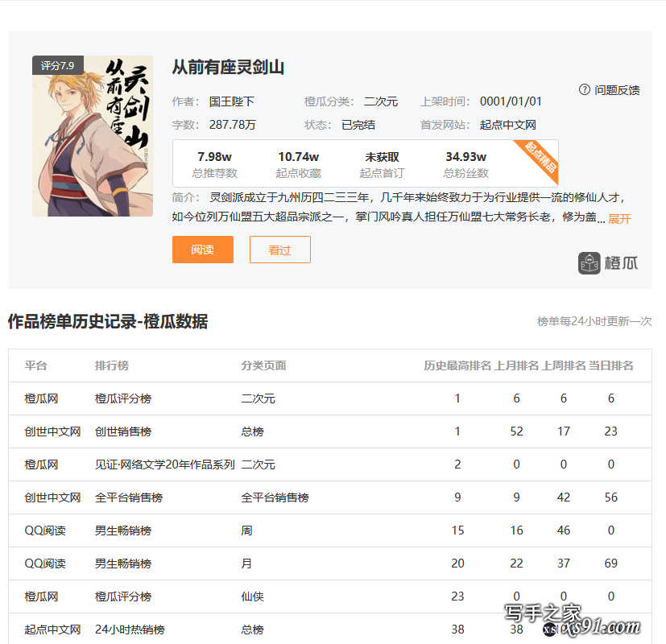Click the 未获取 起点首订 stat

pyautogui.click(x=382, y=164)
